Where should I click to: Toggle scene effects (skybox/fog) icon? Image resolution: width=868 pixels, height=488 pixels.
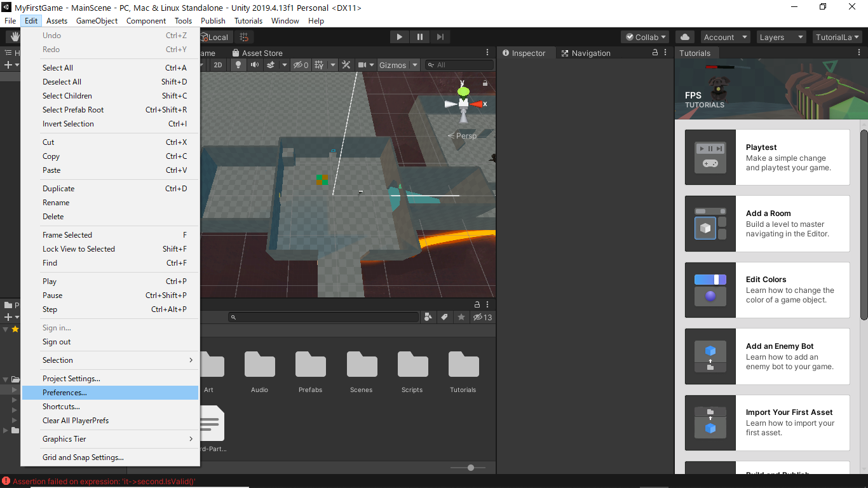270,65
